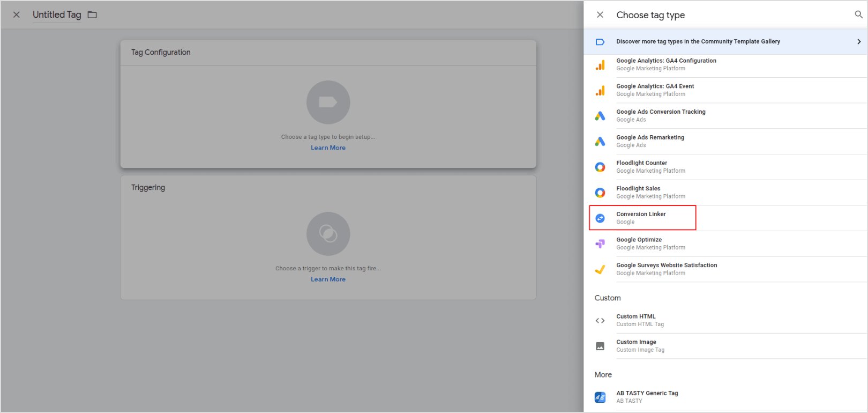This screenshot has height=413, width=868.
Task: Click 'Google Marketing Platform' under Google Surveys
Action: click(x=650, y=274)
